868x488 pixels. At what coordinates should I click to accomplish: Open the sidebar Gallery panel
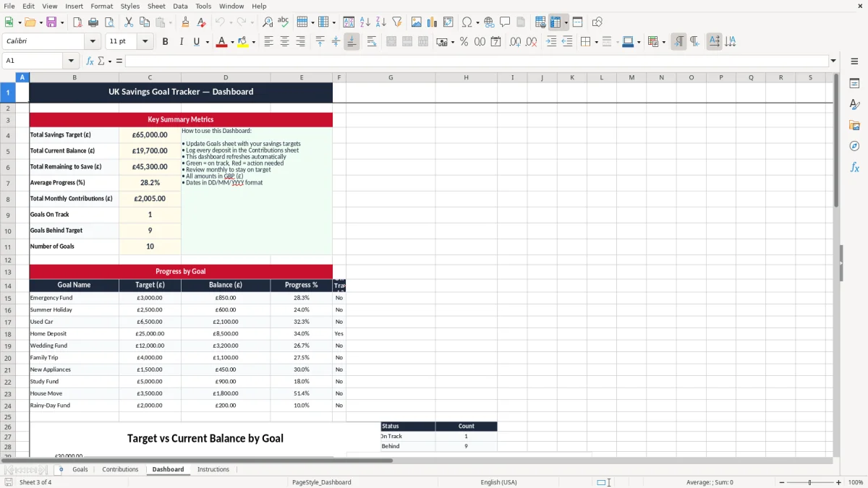pos(854,125)
